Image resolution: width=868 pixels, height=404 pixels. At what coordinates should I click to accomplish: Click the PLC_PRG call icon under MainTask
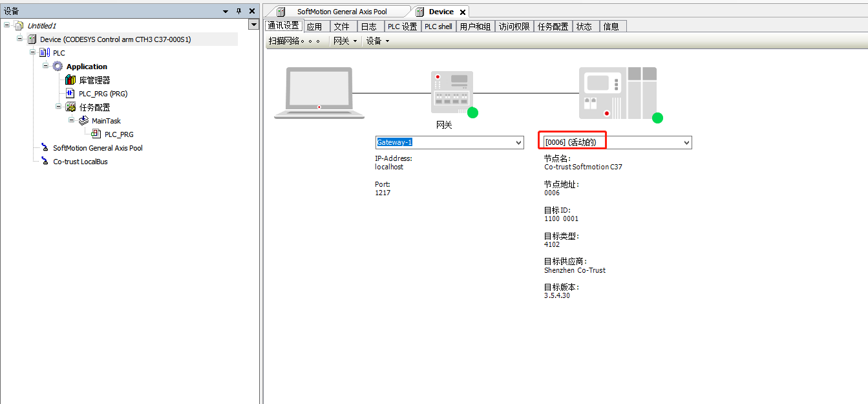tap(96, 134)
